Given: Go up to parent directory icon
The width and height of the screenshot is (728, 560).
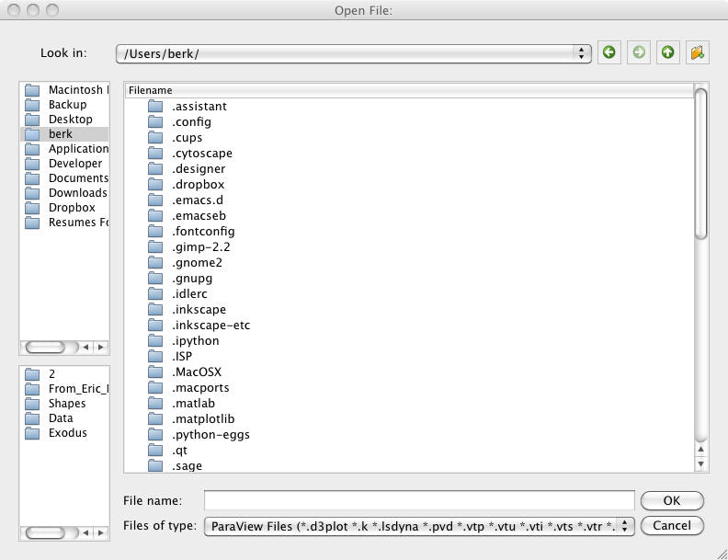Looking at the screenshot, I should pyautogui.click(x=667, y=52).
